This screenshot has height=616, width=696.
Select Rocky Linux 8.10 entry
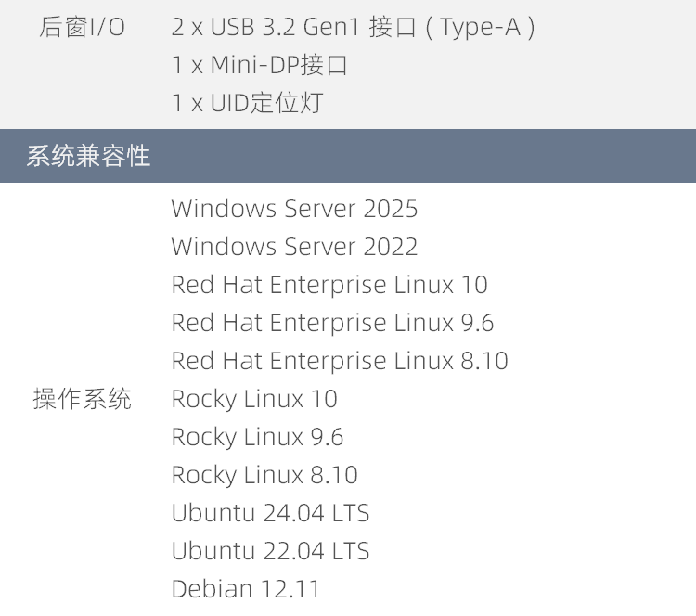click(x=264, y=475)
